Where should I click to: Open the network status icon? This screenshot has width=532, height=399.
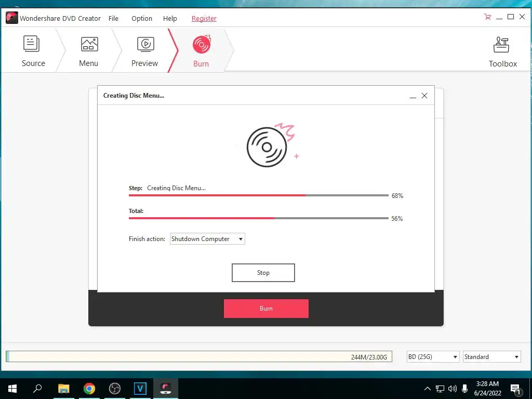(440, 389)
